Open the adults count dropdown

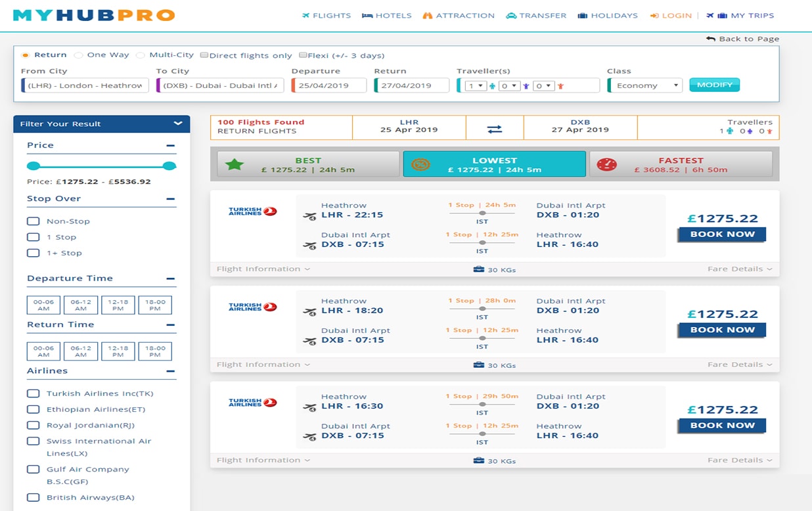point(476,85)
